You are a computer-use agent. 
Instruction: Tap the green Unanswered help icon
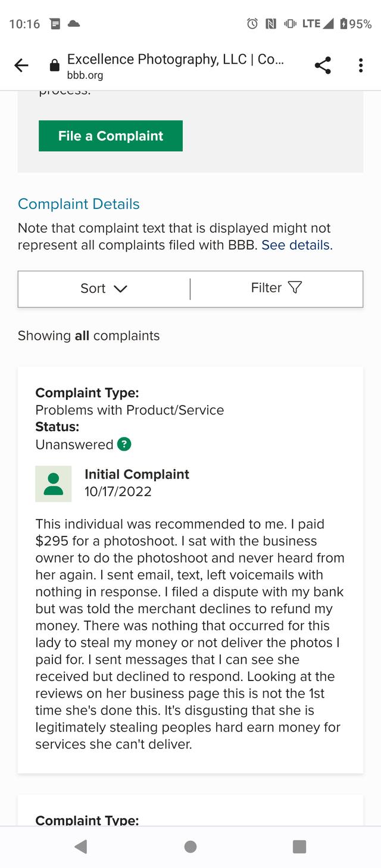124,444
